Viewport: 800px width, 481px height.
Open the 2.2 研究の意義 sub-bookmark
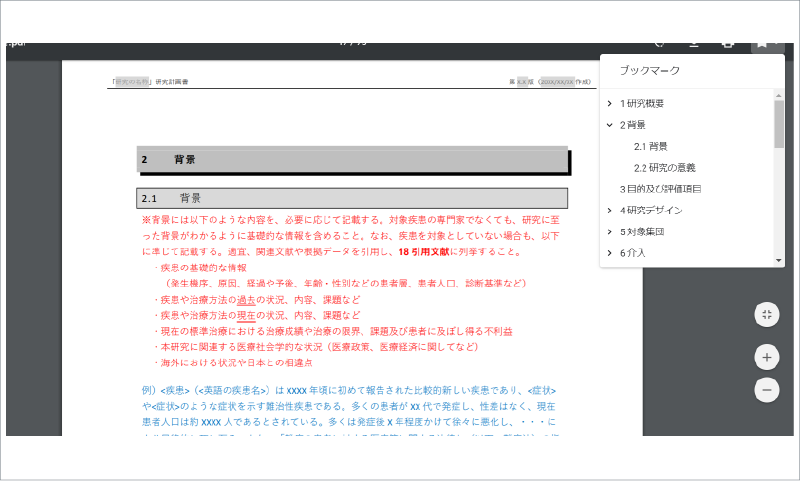[664, 168]
